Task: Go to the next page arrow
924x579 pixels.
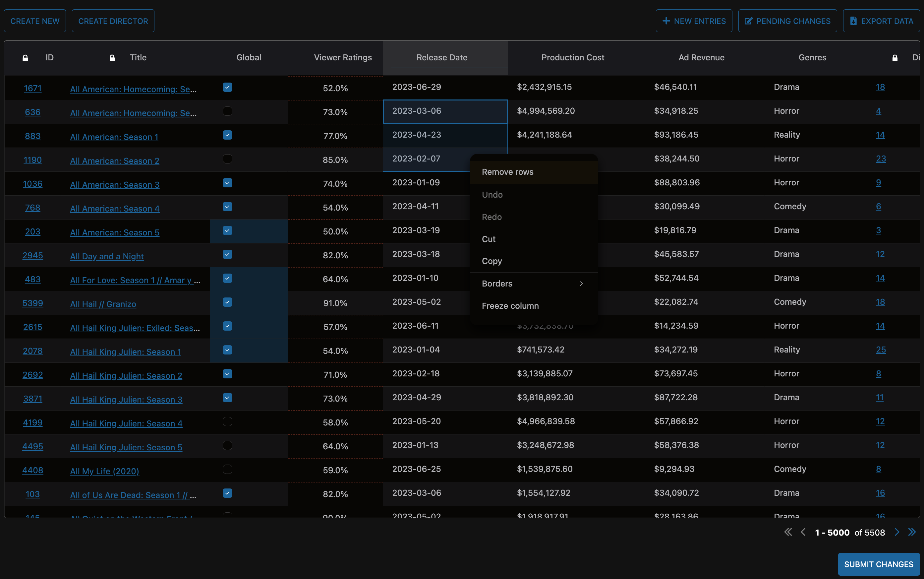Action: click(x=897, y=532)
